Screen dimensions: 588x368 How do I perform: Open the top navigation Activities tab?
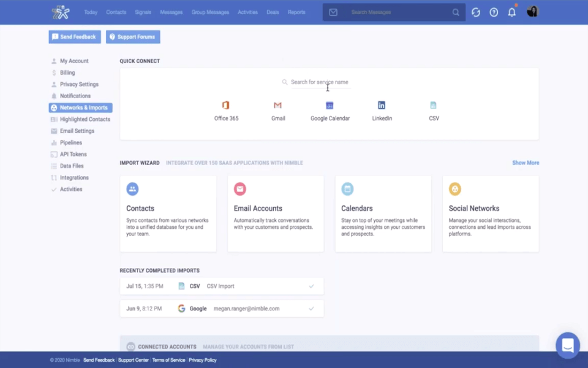[x=248, y=12]
